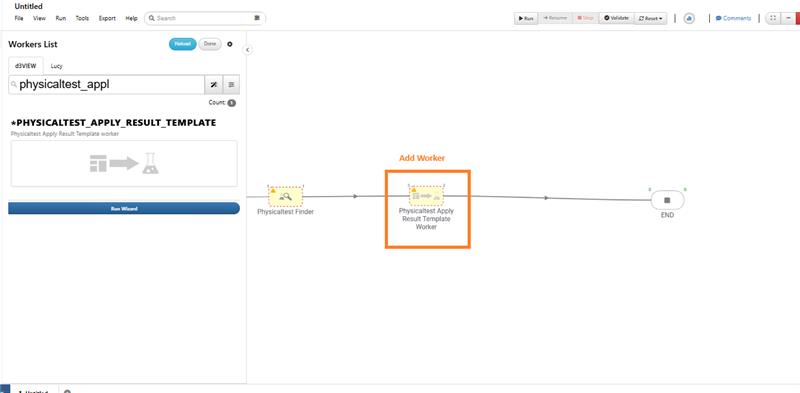The height and width of the screenshot is (393, 800).
Task: Click the Reload button in Workers List
Action: 183,44
